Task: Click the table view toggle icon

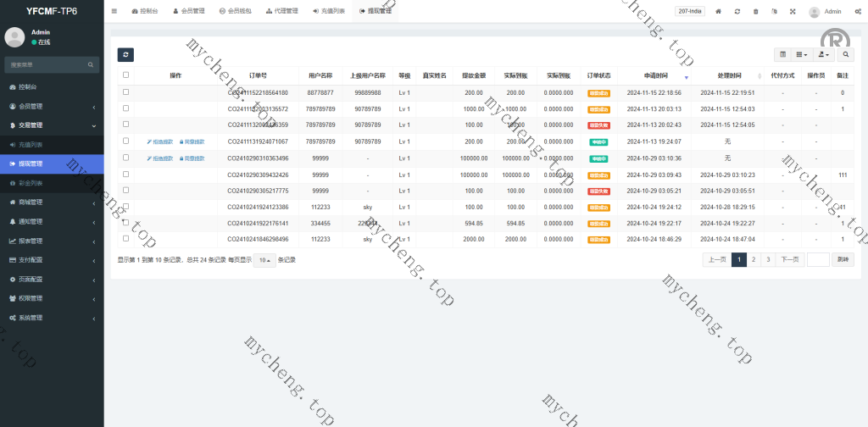Action: [782, 54]
